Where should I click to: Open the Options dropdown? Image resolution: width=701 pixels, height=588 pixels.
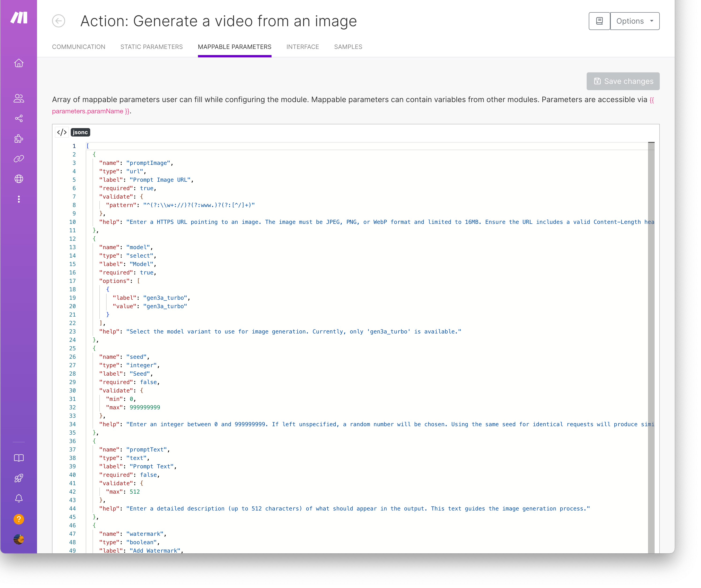point(634,21)
